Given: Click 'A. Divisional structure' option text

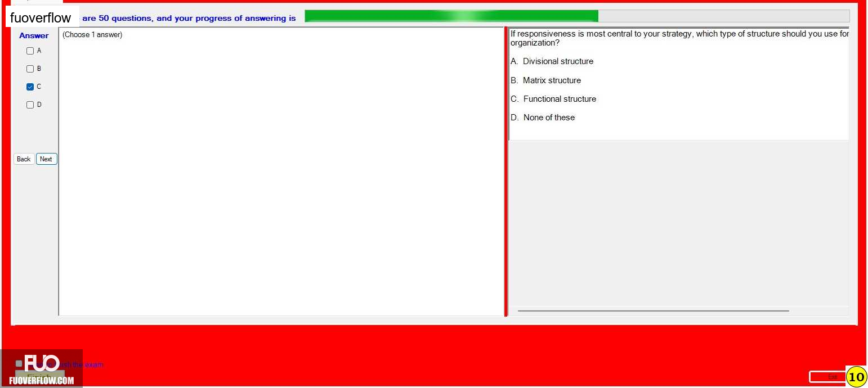Looking at the screenshot, I should [x=552, y=61].
